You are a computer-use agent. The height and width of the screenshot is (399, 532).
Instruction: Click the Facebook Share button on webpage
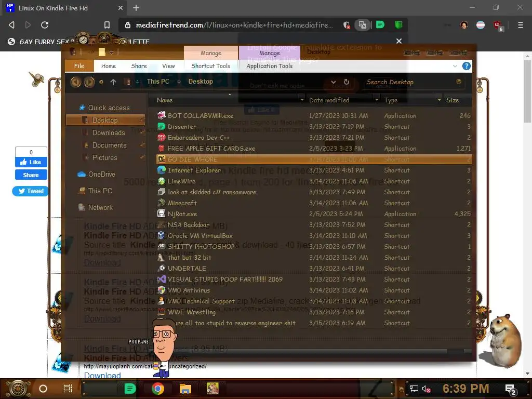[31, 175]
